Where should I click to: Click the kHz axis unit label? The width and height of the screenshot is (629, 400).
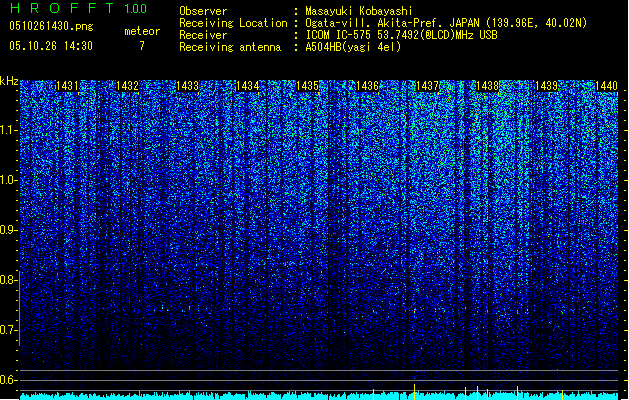(9, 81)
